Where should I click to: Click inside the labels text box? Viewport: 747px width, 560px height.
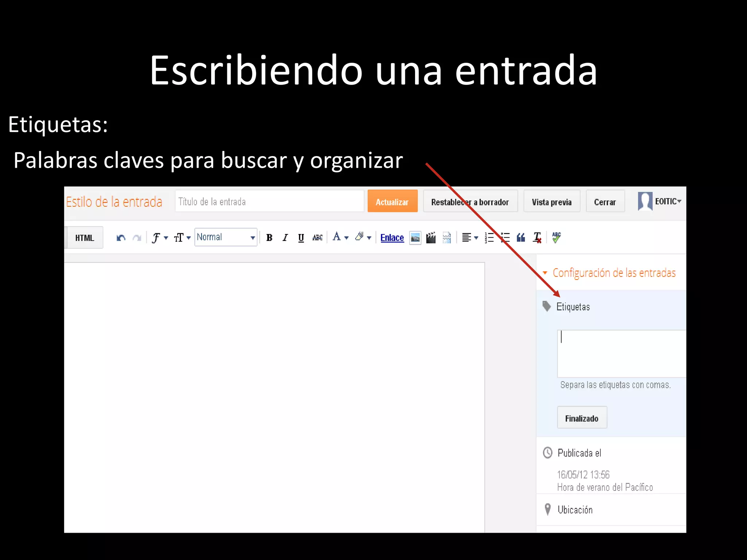click(x=622, y=354)
